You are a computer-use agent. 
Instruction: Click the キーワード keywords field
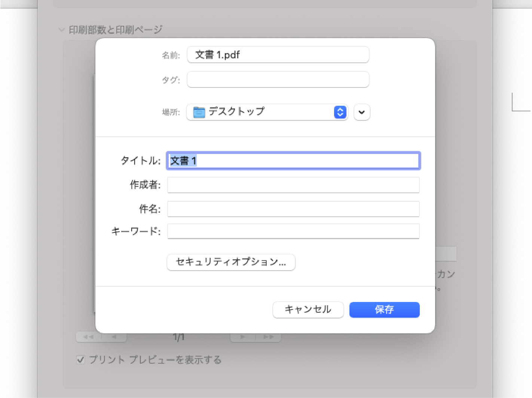pyautogui.click(x=293, y=231)
